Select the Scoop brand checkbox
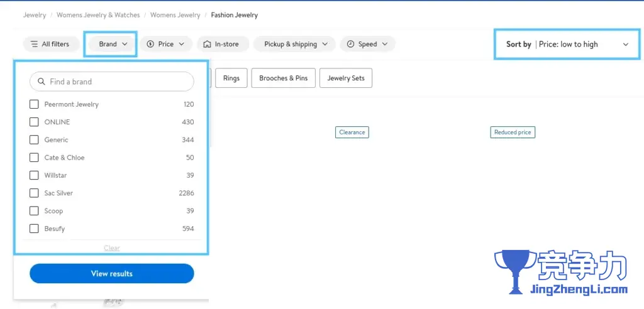 34,211
